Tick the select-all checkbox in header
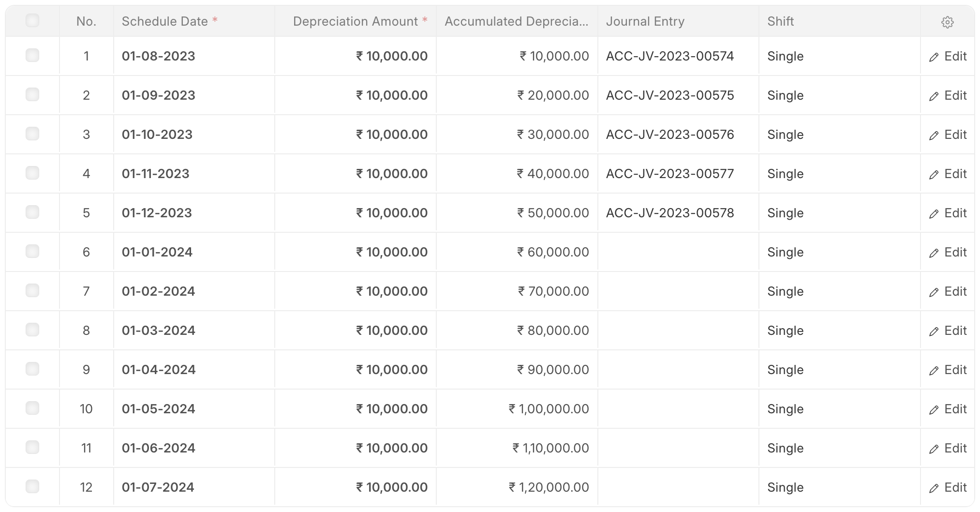The image size is (980, 512). point(32,20)
